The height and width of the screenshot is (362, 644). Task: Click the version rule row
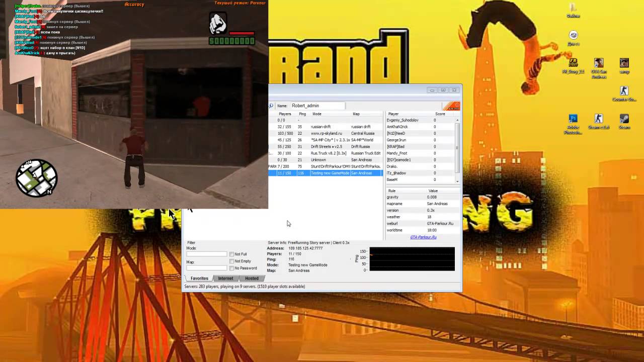423,210
